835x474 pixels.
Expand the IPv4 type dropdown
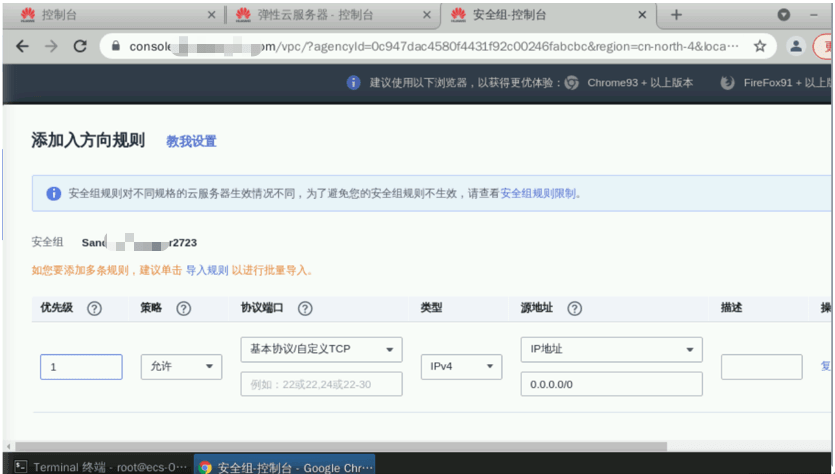click(x=460, y=367)
